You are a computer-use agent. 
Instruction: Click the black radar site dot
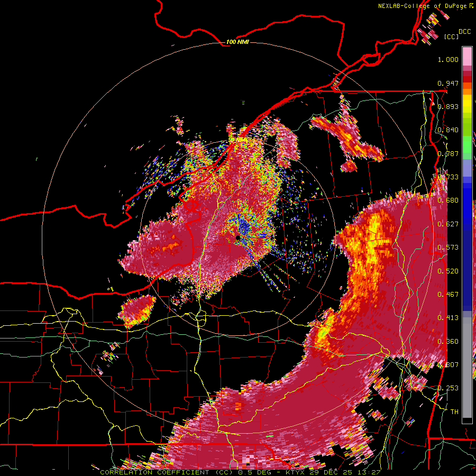238,237
